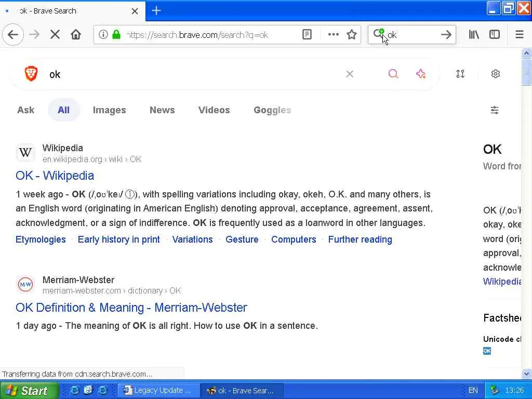
Task: Click 'ok - Brave Sear...' taskbar button
Action: tap(242, 391)
